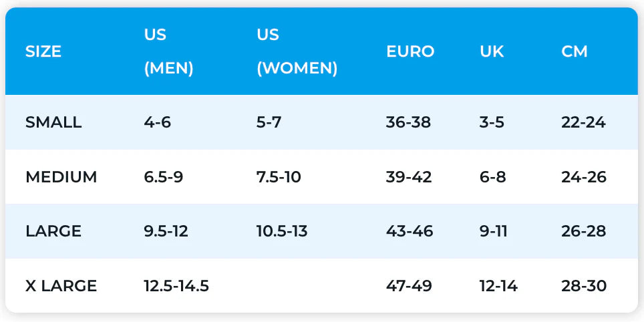Select the US (WOMEN) header cell
Screen dimensions: 644x322
(297, 51)
